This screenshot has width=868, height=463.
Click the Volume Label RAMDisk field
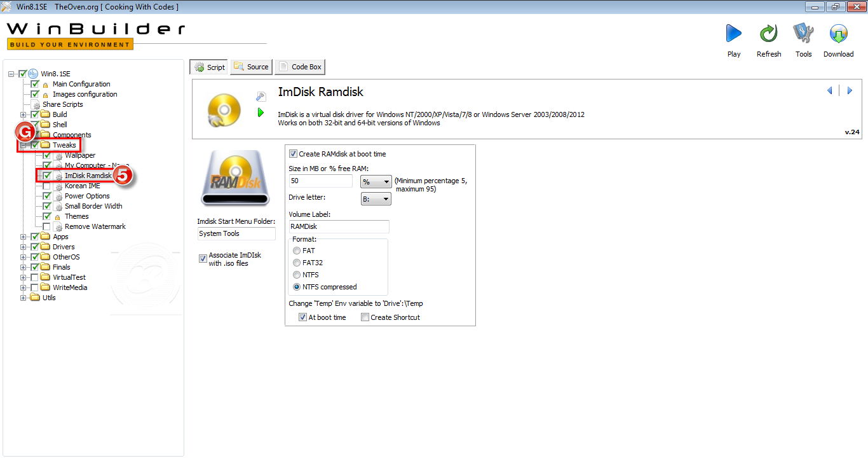(339, 226)
